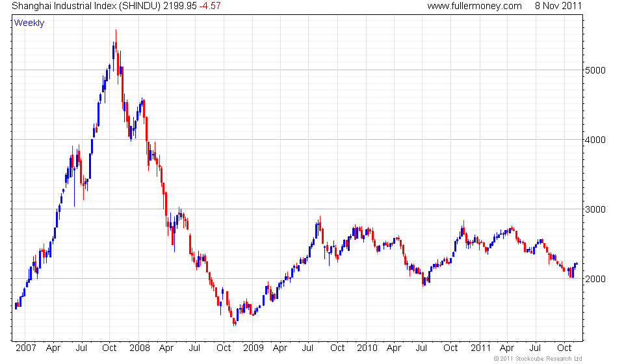Click the 3000 price axis label

point(595,209)
